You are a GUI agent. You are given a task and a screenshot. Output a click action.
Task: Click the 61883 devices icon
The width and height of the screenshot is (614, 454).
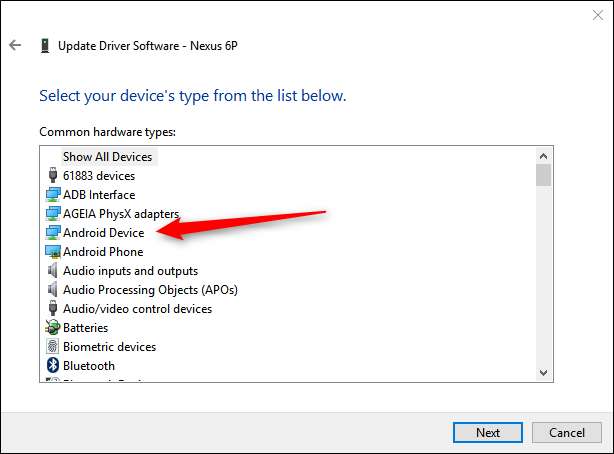[x=53, y=176]
